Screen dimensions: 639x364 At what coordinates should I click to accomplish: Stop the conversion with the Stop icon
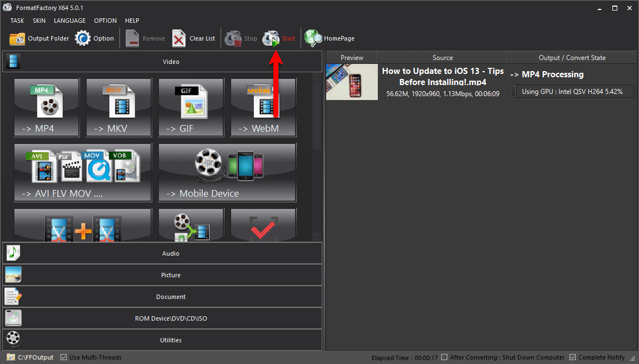pyautogui.click(x=233, y=38)
